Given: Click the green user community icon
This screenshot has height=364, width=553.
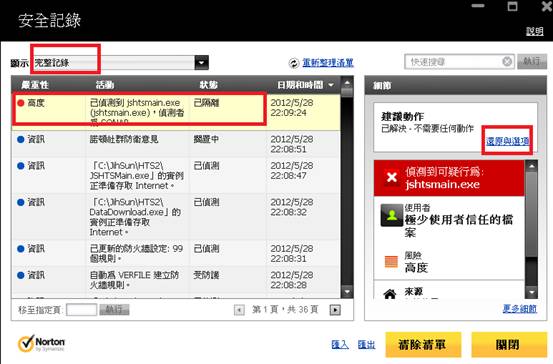Looking at the screenshot, I should (391, 215).
